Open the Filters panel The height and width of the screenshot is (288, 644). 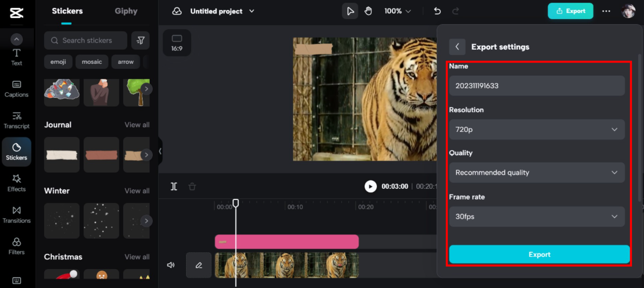click(x=16, y=246)
